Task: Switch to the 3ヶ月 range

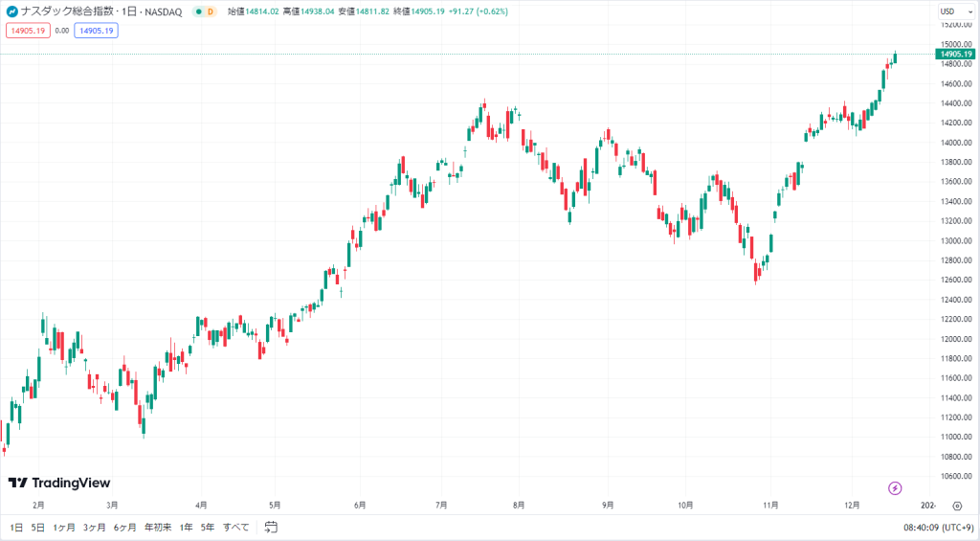Action: [95, 528]
